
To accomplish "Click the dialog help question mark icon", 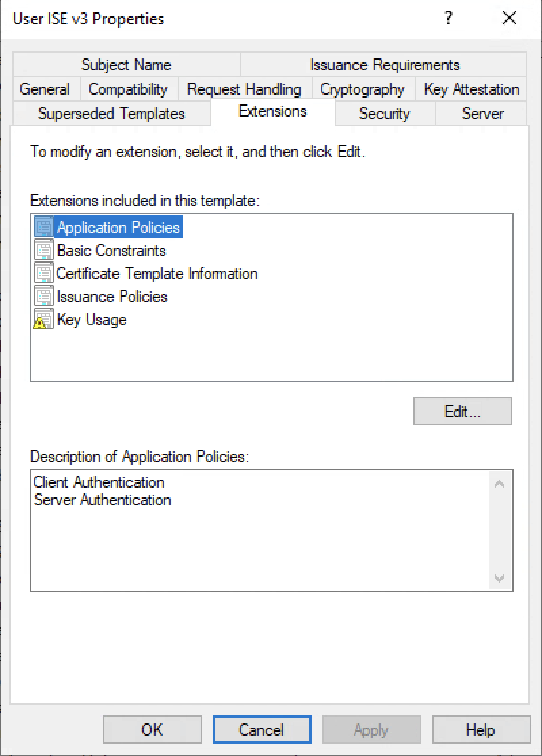I will tap(449, 18).
